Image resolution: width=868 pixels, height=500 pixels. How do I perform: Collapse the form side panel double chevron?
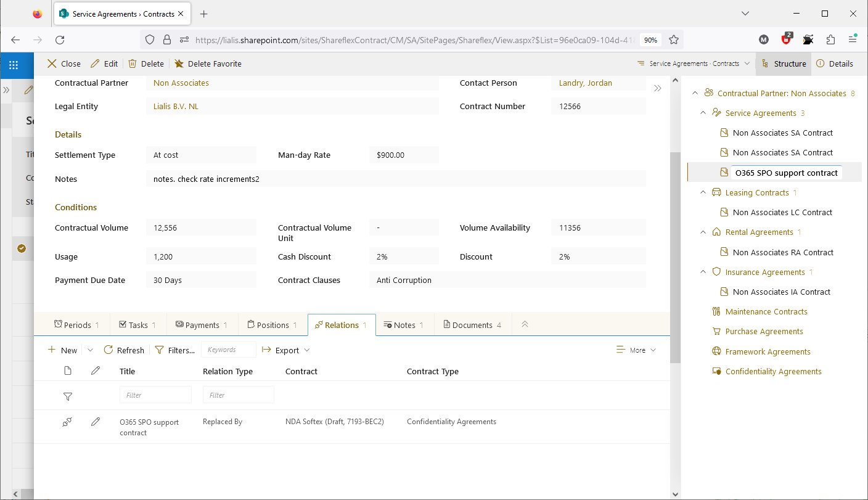[x=658, y=88]
